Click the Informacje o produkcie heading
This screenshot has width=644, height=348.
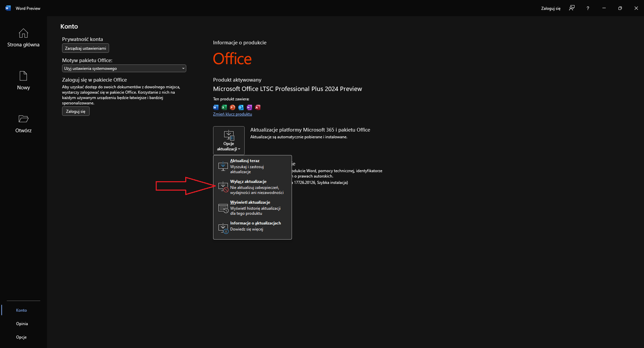pos(239,43)
